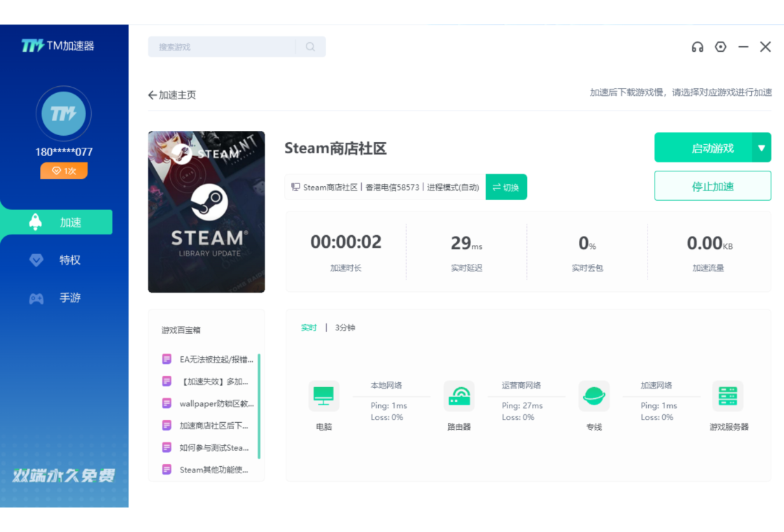
Task: Click the document icon beside wallpaper防锁区
Action: coord(167,403)
